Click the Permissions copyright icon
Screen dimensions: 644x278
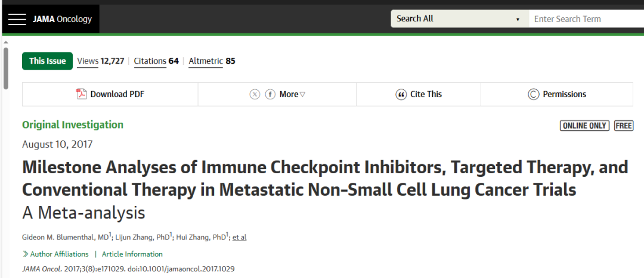pyautogui.click(x=534, y=94)
